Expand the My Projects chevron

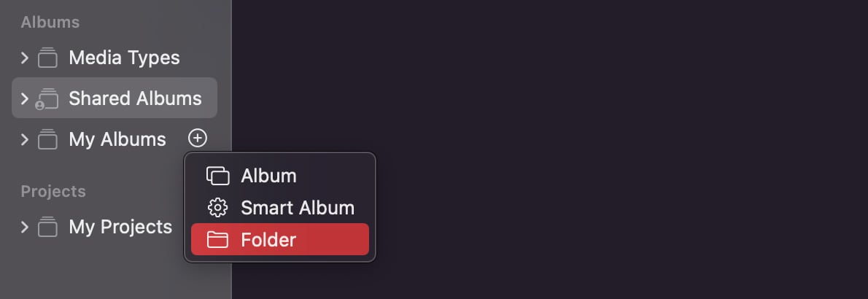[x=24, y=227]
